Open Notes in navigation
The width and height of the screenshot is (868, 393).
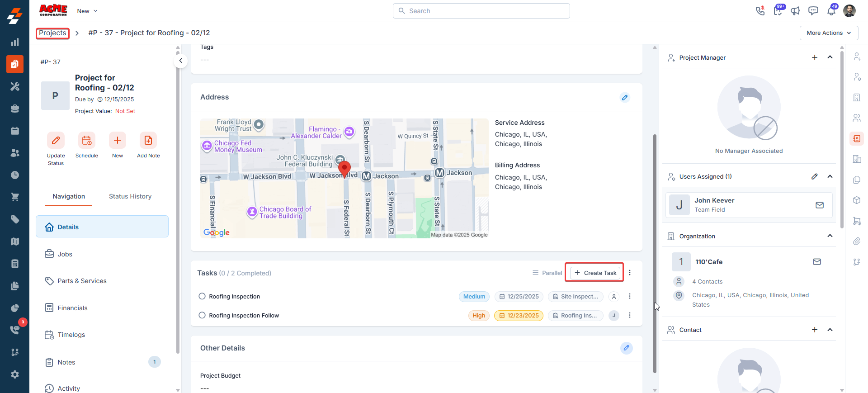(x=102, y=362)
